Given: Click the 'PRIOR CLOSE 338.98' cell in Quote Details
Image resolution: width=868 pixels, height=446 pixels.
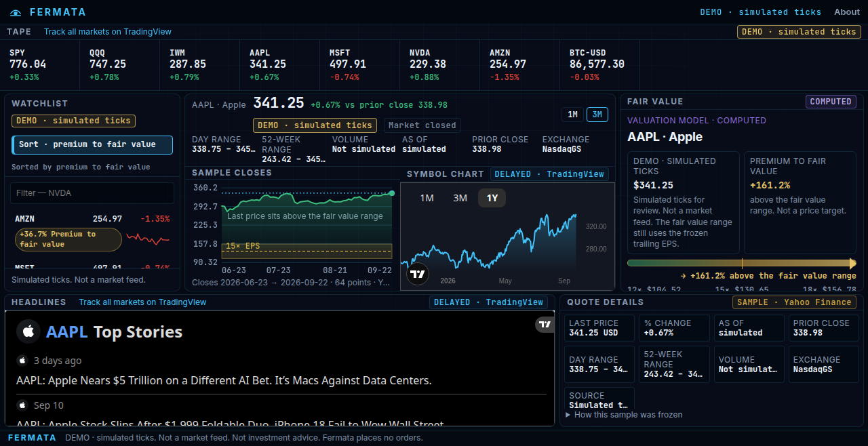Looking at the screenshot, I should [824, 328].
